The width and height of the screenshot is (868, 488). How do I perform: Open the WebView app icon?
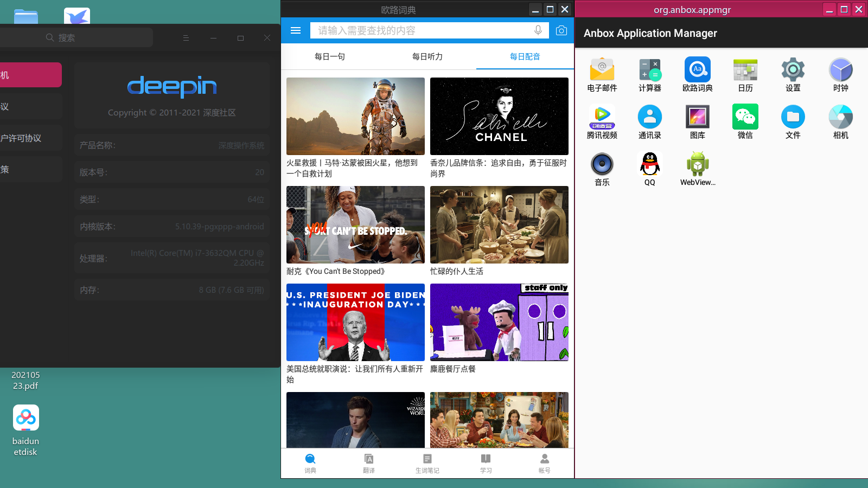[x=698, y=164]
